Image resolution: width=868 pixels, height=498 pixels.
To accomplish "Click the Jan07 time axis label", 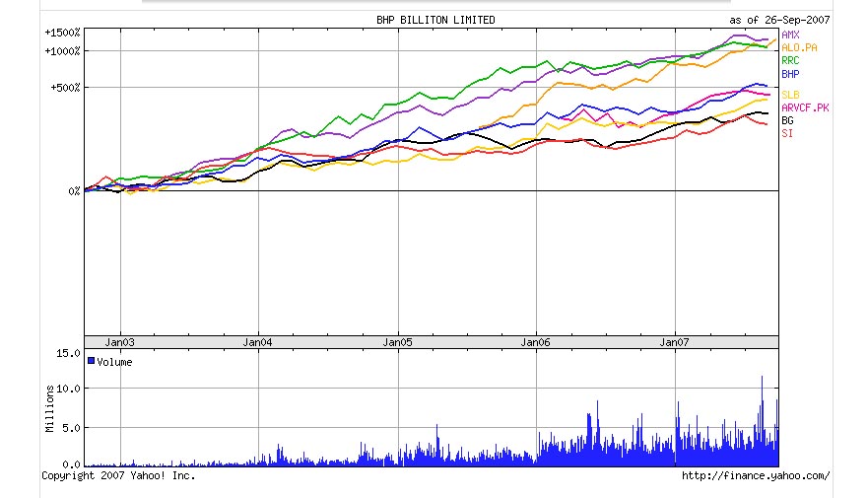I will click(675, 342).
